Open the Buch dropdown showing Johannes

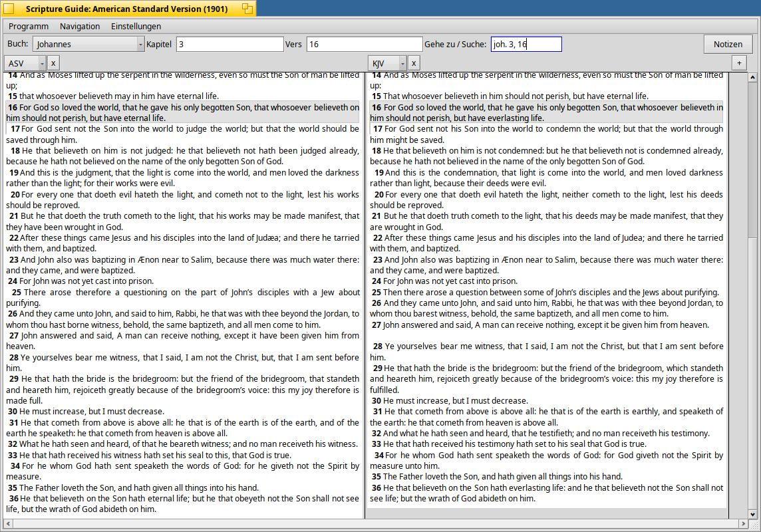[x=89, y=44]
